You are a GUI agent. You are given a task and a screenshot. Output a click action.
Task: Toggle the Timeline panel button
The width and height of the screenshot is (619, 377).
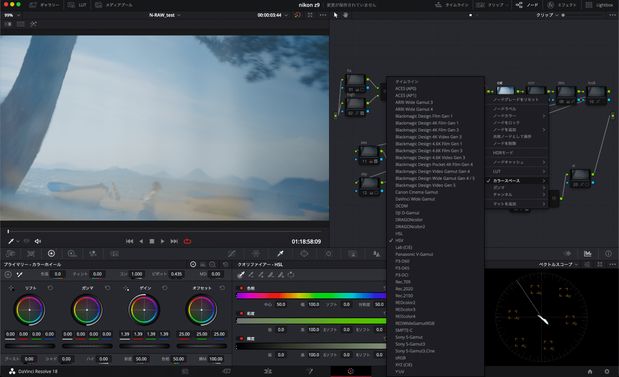(452, 5)
